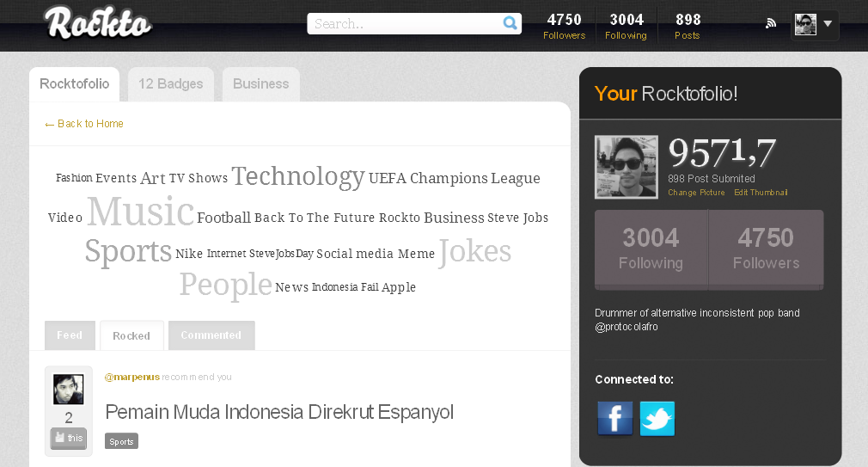Image resolution: width=868 pixels, height=467 pixels.
Task: Click the Facebook connected icon
Action: point(615,418)
